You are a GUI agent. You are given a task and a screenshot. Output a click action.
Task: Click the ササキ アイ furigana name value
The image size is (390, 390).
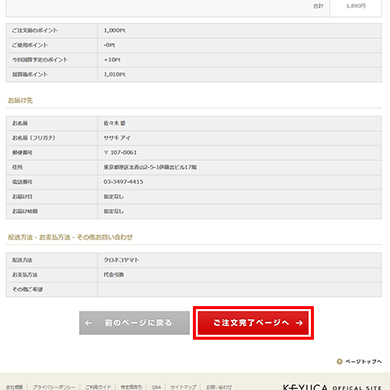point(117,138)
